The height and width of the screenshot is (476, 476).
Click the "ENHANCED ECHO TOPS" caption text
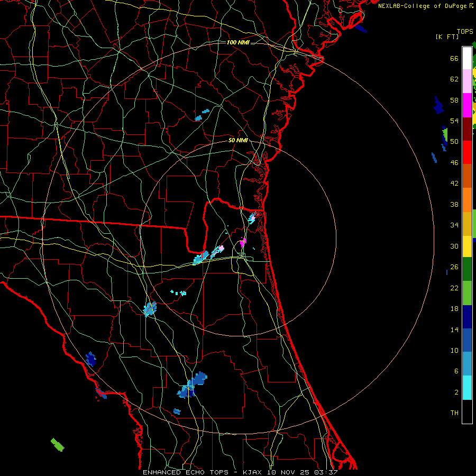(x=186, y=472)
